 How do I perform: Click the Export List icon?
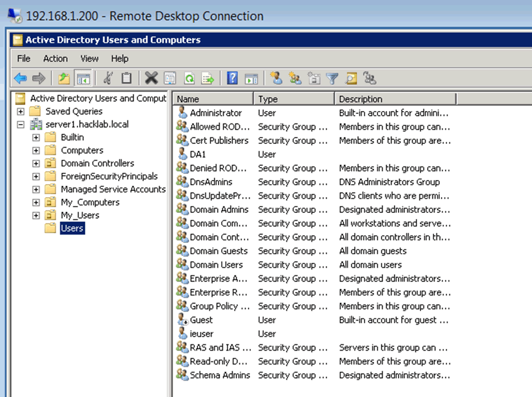208,79
